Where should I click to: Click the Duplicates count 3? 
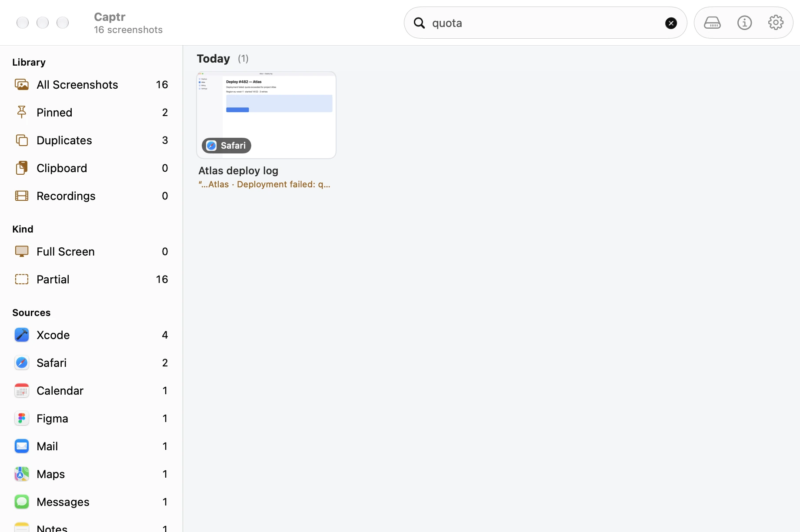pyautogui.click(x=165, y=140)
